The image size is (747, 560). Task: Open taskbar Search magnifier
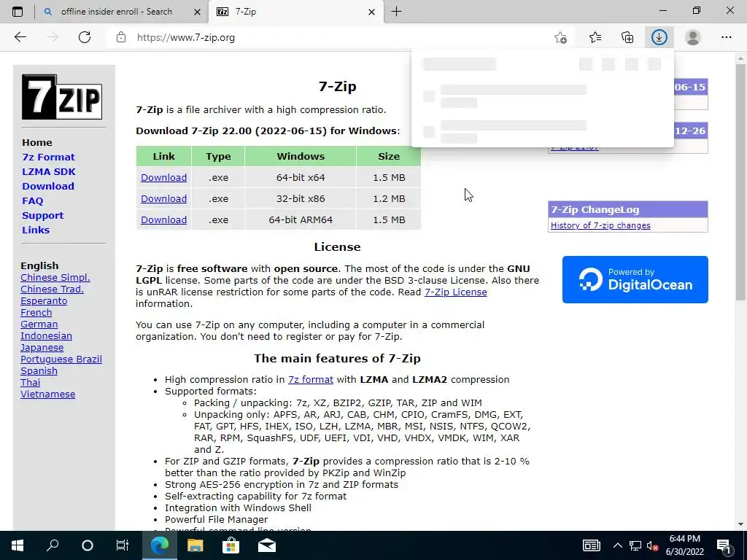(53, 545)
